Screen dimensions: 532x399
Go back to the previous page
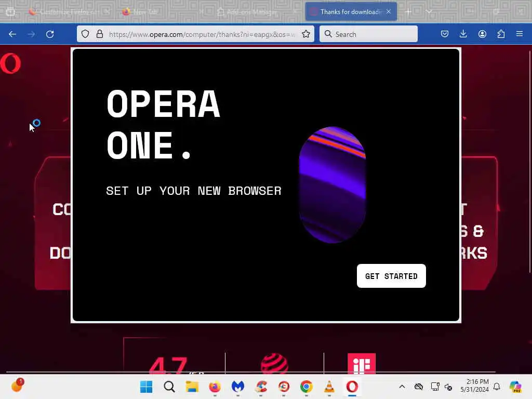(x=12, y=34)
